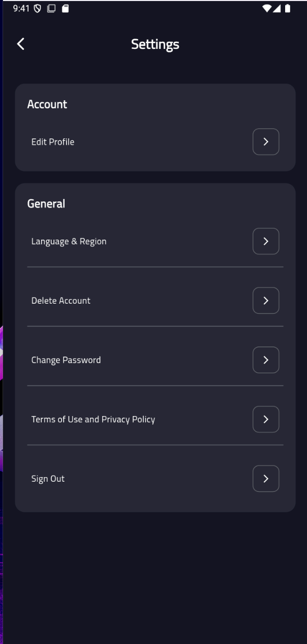Tap the Wi-Fi icon in status bar

click(x=267, y=9)
